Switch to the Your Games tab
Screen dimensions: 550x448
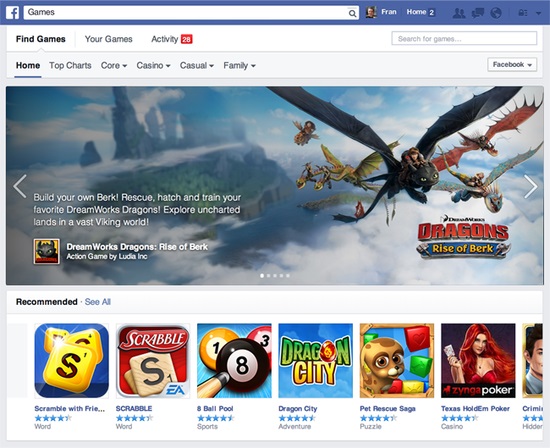pos(108,39)
